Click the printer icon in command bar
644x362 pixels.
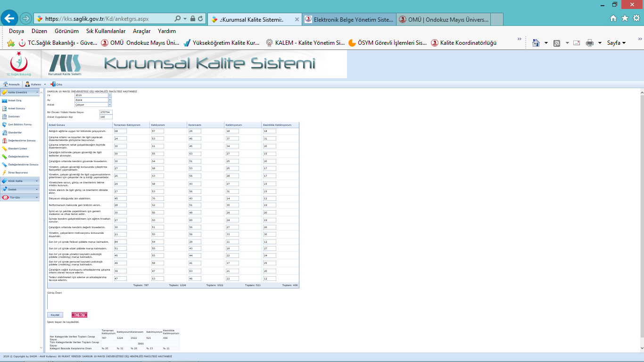pyautogui.click(x=589, y=43)
